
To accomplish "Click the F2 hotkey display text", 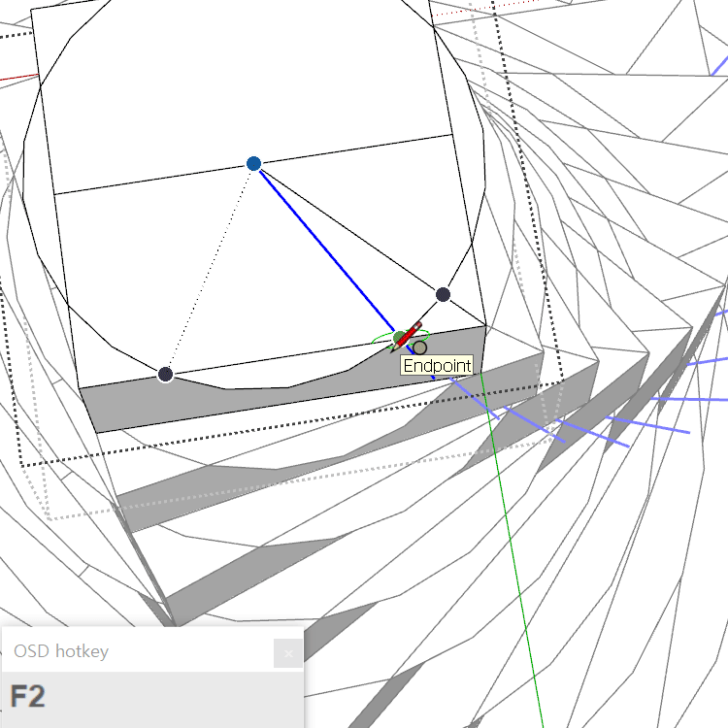I will (x=28, y=696).
